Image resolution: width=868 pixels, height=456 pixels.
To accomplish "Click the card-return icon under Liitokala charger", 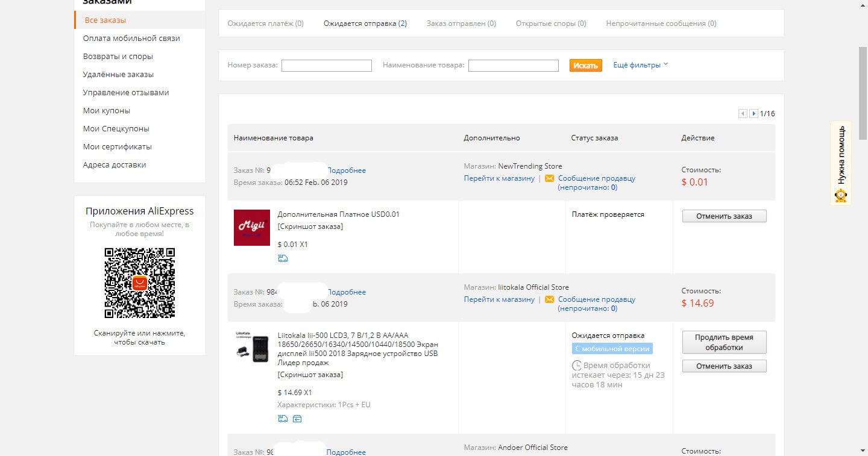I will 297,419.
